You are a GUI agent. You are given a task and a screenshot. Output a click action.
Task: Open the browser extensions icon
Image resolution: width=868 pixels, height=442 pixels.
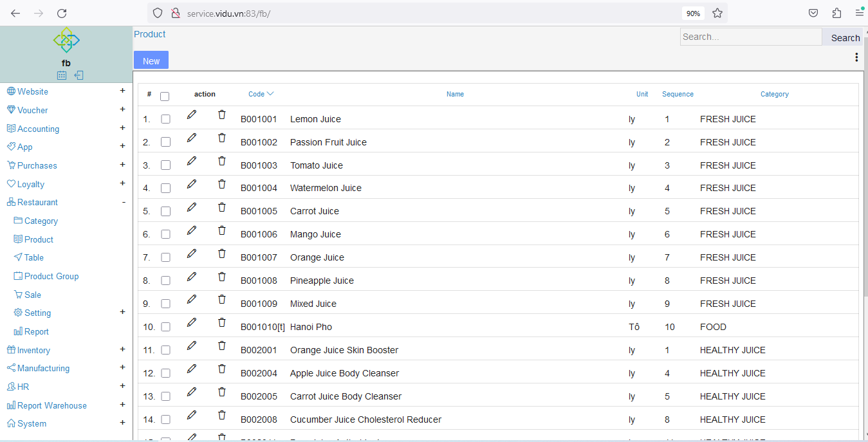click(x=836, y=13)
